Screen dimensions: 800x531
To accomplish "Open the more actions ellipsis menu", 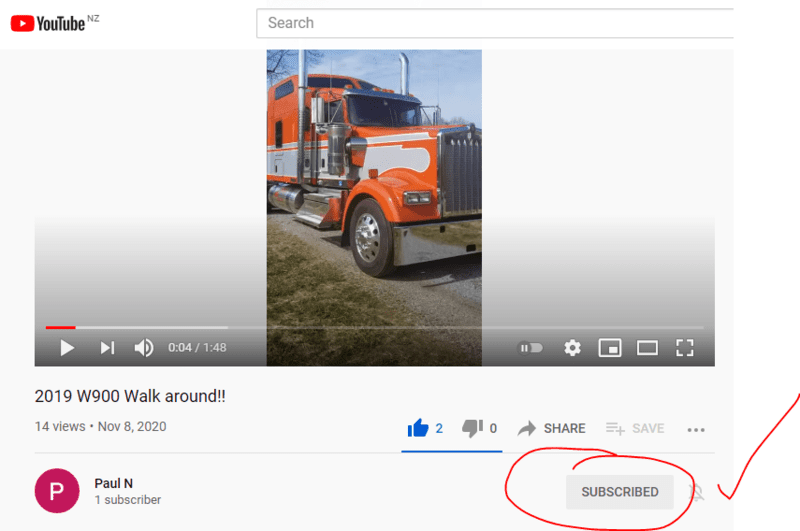I will (696, 429).
